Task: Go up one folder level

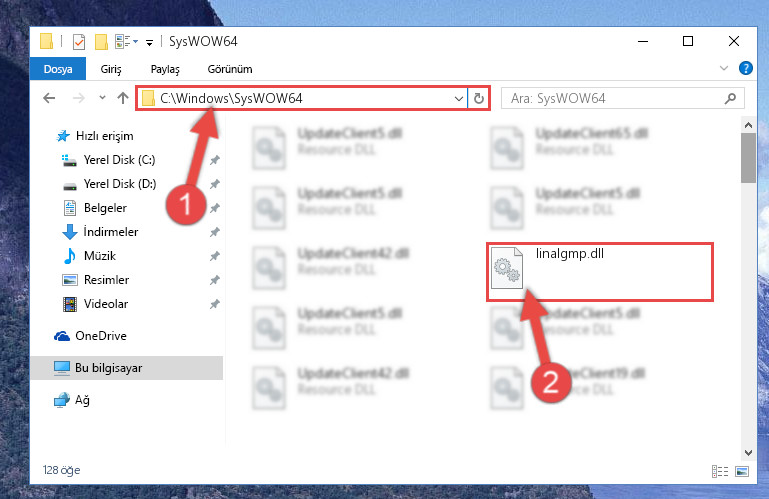Action: pos(123,98)
